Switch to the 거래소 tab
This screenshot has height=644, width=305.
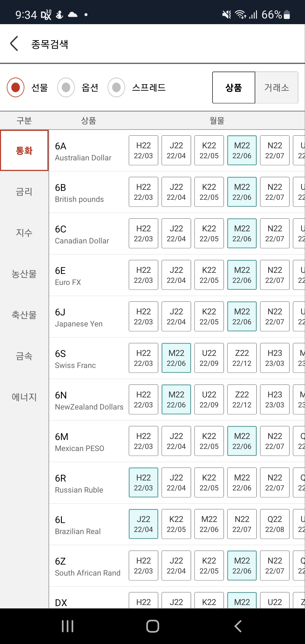coord(276,87)
